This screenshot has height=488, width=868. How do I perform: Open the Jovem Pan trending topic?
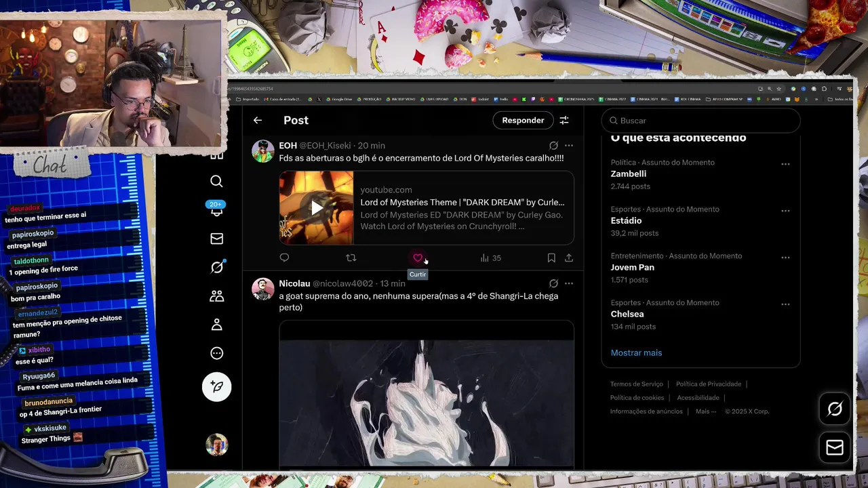pyautogui.click(x=701, y=268)
